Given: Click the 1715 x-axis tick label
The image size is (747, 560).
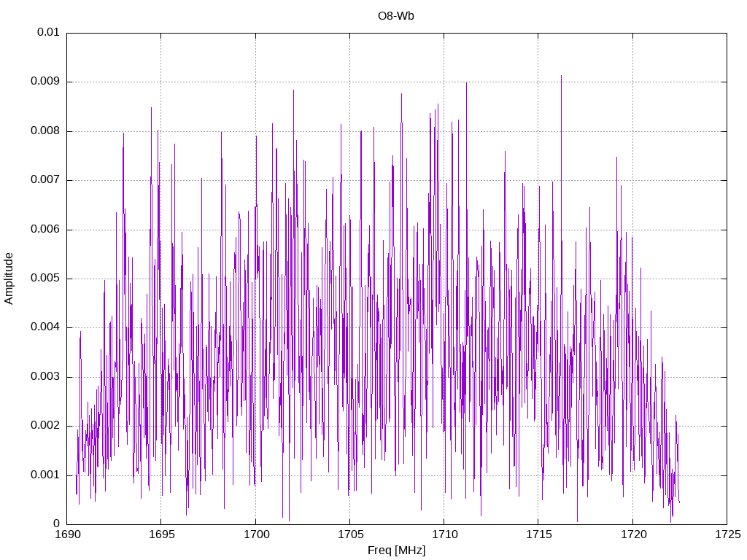Looking at the screenshot, I should [539, 534].
